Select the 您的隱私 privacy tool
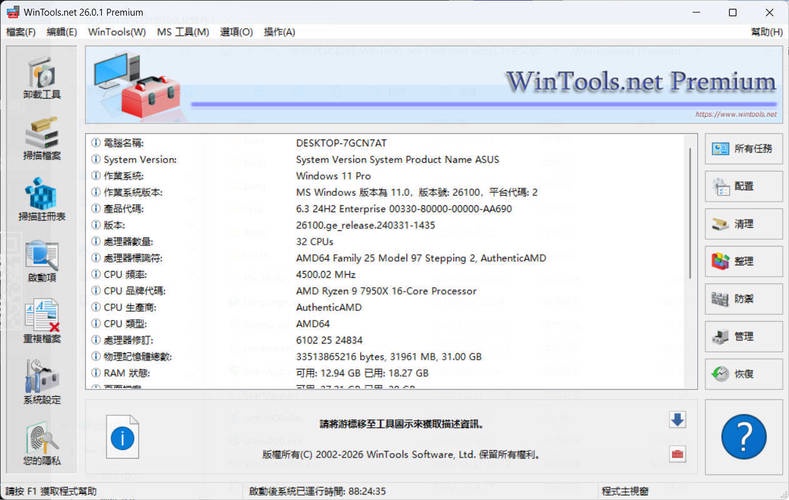This screenshot has height=500, width=789. point(41,444)
